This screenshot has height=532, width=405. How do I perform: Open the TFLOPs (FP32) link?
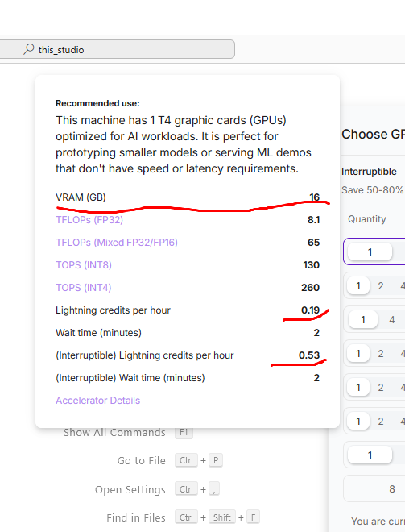[x=89, y=220]
